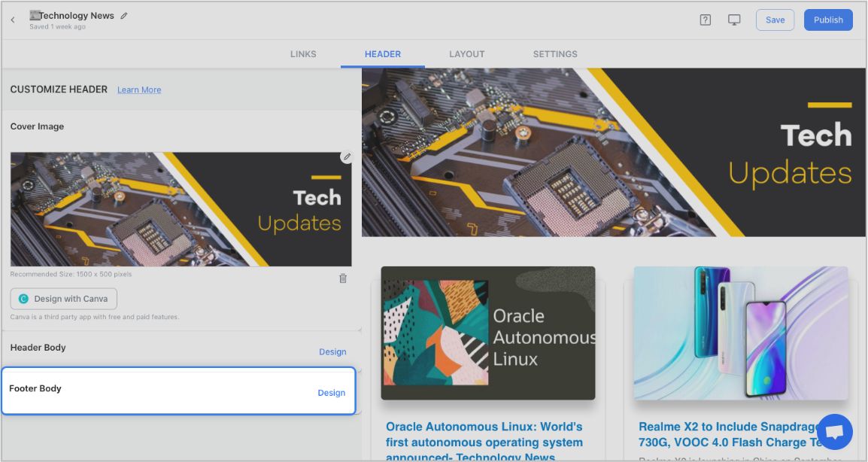Follow the Learn More link
Viewport: 868px width, 462px height.
click(139, 90)
